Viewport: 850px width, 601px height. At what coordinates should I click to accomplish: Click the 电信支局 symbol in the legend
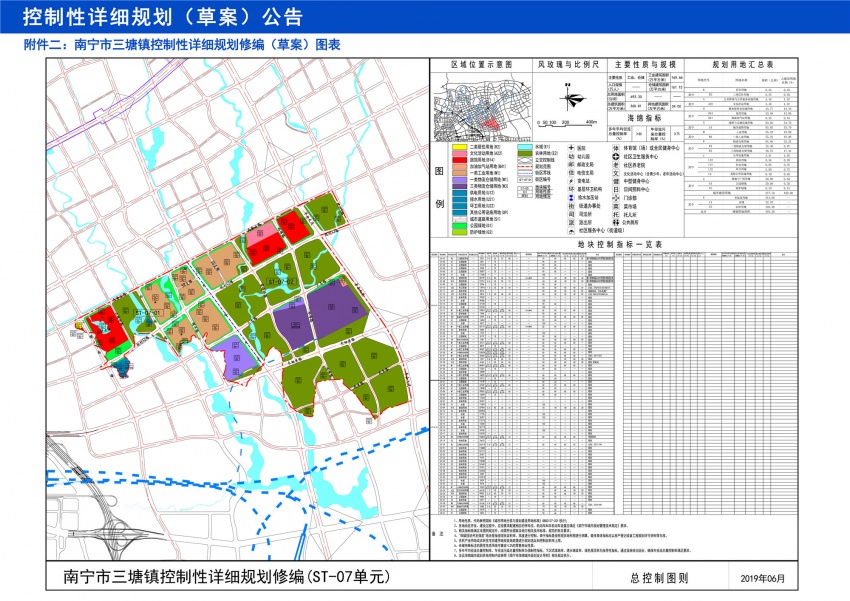(571, 173)
